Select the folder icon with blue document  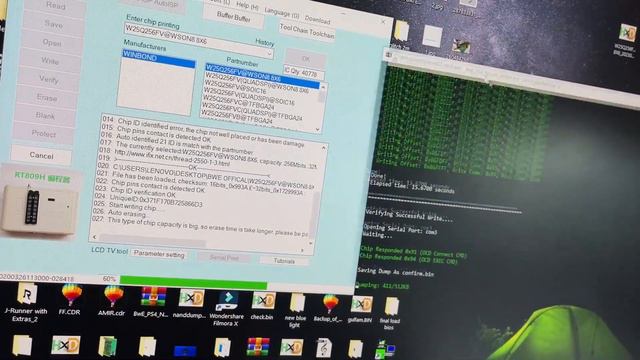[222, 348]
